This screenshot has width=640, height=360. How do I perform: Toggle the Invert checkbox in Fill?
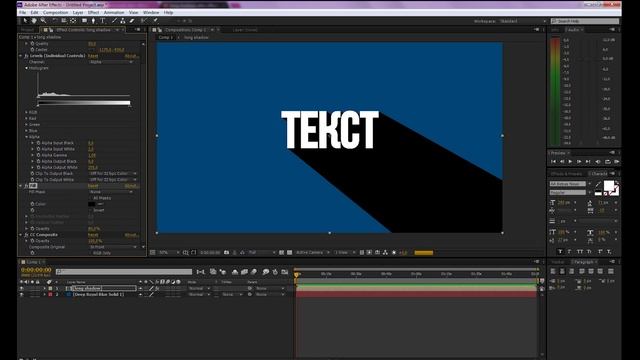91,210
